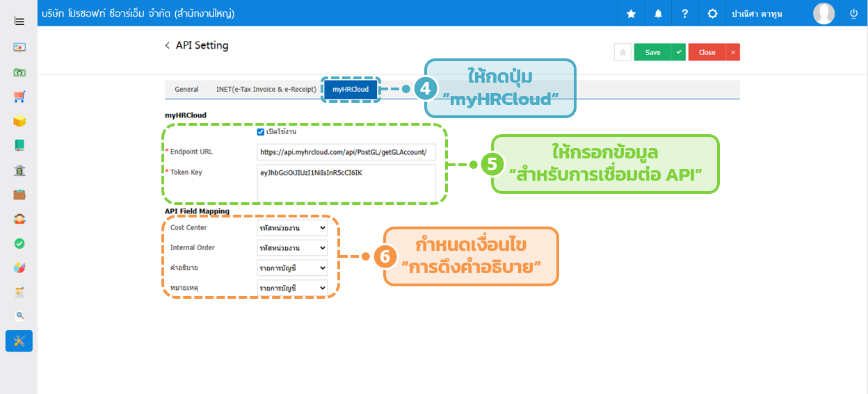Open the หมายเหตุ dropdown
Screen dimensions: 868x394
(292, 288)
